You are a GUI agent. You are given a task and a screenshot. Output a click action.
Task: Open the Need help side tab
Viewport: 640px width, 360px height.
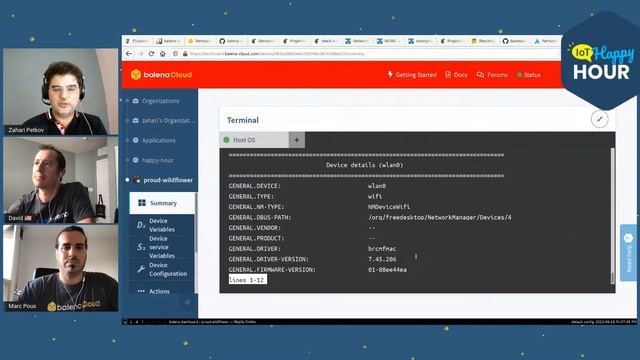[x=629, y=252]
